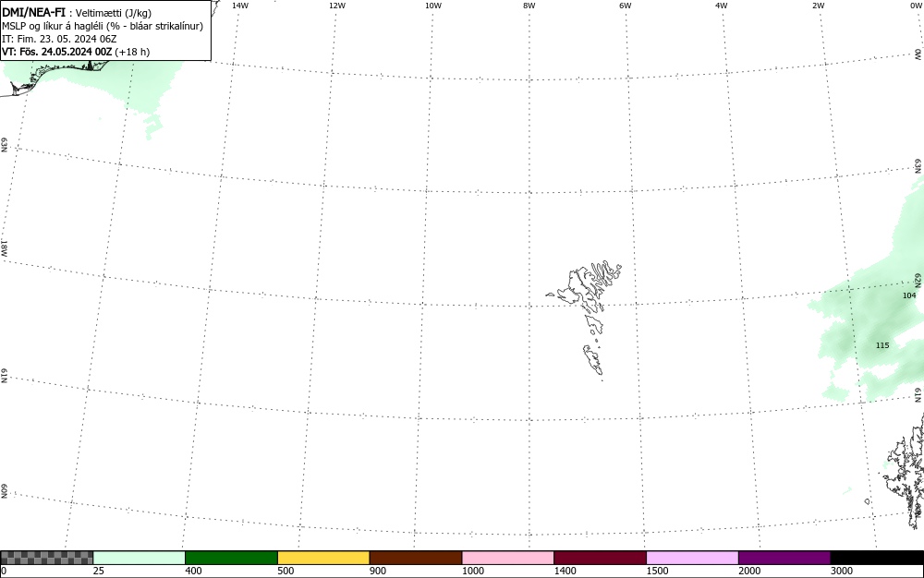Click the 14W longitude label
The width and height of the screenshot is (924, 578).
240,6
